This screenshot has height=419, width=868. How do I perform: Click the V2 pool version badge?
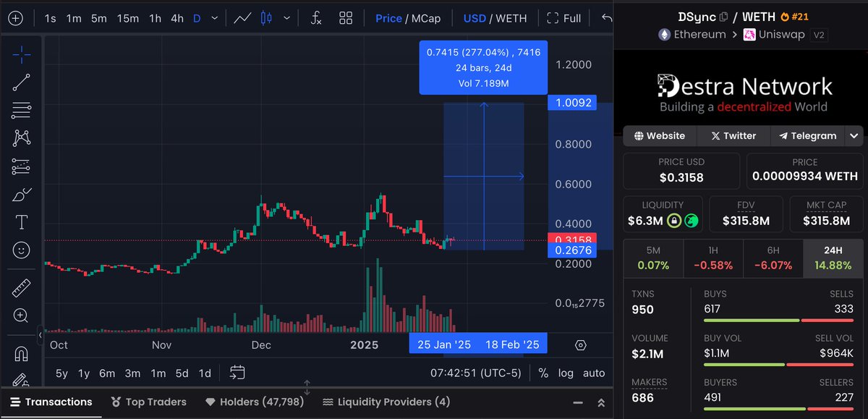[820, 35]
